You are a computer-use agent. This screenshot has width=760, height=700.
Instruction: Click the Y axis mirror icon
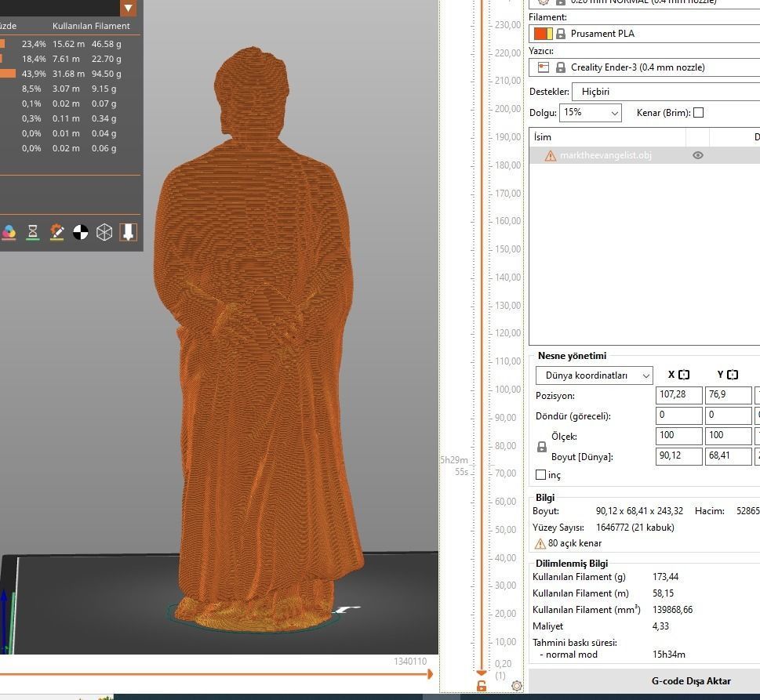coord(733,375)
